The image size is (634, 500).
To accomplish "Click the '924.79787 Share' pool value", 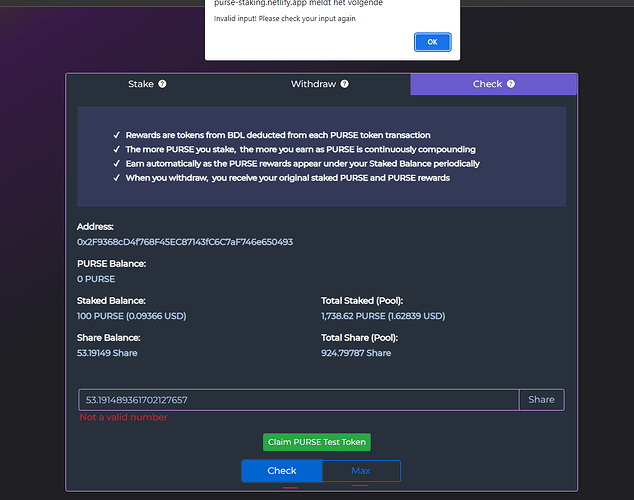I will tap(356, 353).
